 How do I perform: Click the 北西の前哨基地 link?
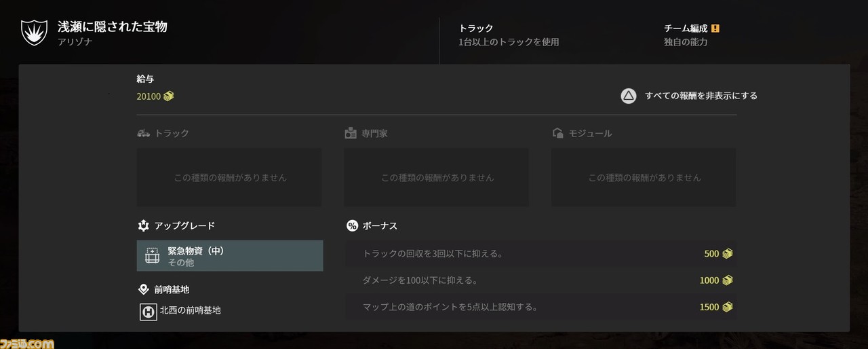[x=190, y=310]
